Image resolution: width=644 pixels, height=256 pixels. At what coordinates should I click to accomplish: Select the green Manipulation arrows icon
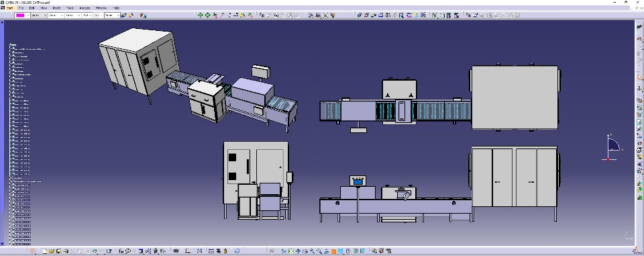[x=200, y=15]
